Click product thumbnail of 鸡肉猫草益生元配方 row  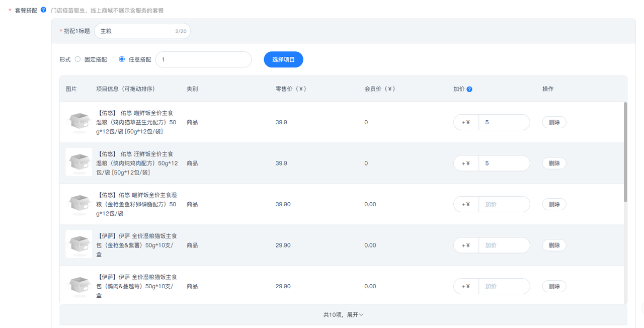(79, 122)
